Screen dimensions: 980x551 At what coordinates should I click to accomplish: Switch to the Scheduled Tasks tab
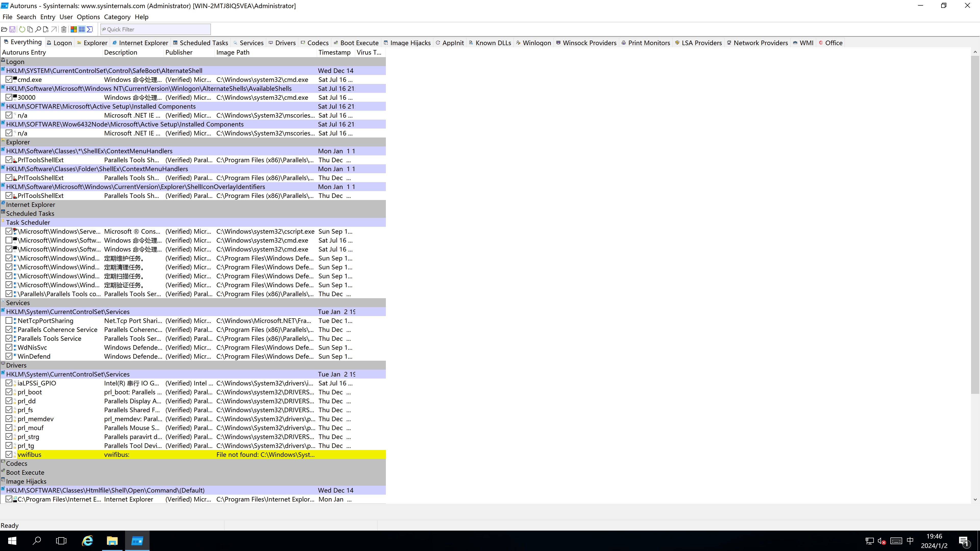(201, 43)
